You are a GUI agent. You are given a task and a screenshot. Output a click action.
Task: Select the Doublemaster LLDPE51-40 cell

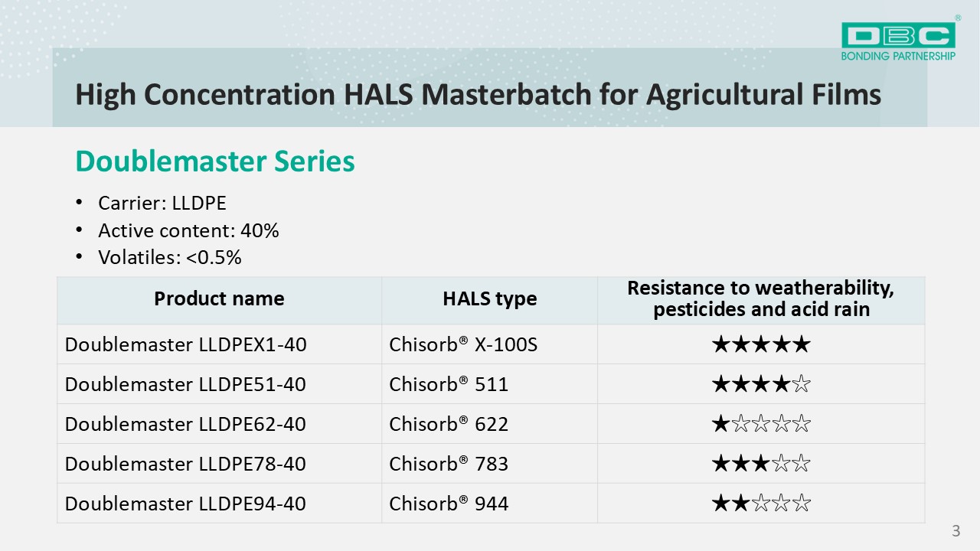219,384
